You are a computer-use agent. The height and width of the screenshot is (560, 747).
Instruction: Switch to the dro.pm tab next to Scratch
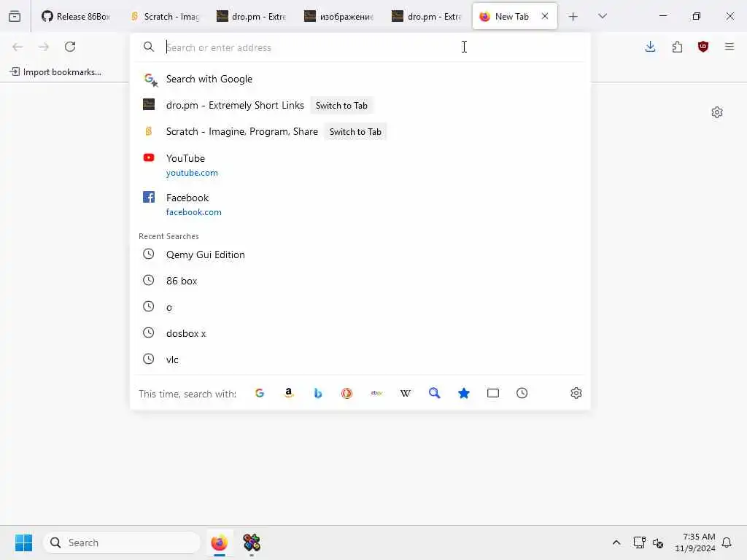pos(252,16)
